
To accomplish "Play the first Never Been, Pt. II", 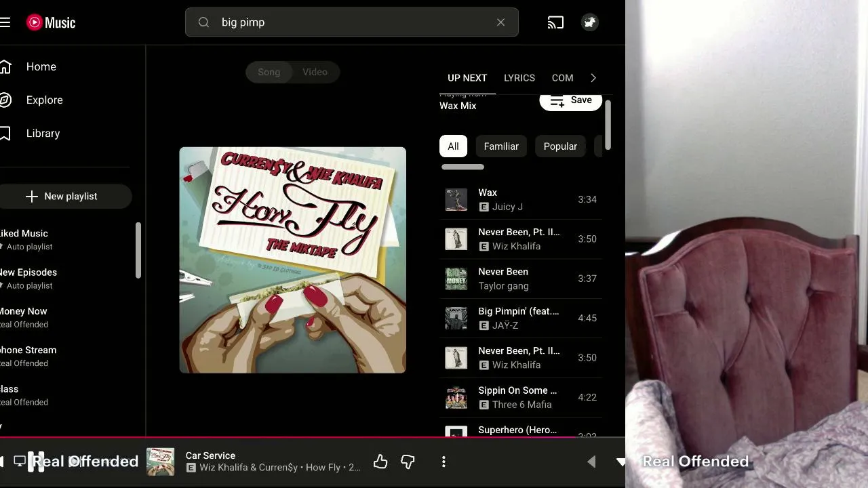I will pos(521,239).
